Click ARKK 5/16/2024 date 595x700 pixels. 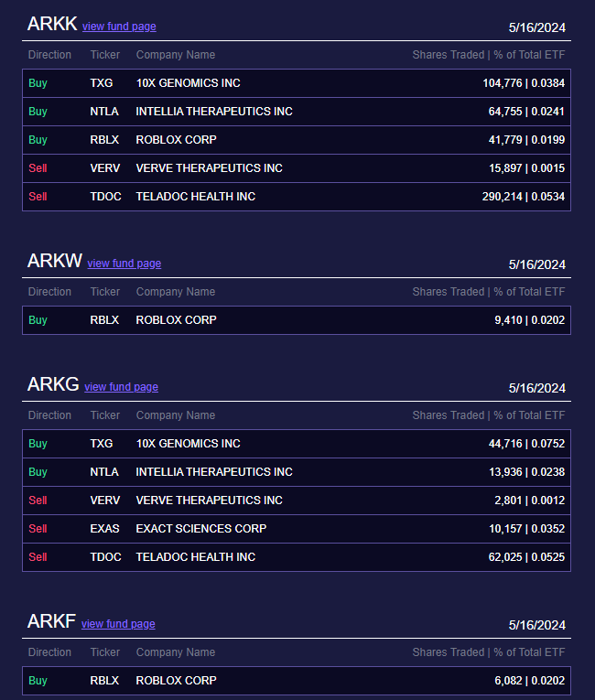click(x=537, y=27)
